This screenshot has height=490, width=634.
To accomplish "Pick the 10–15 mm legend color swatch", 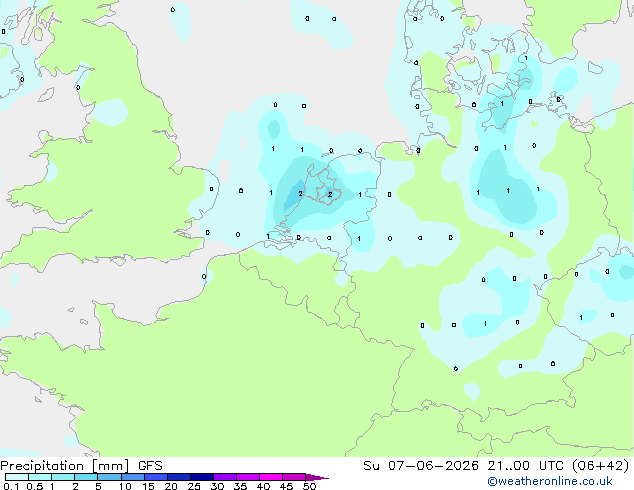I will [x=132, y=477].
